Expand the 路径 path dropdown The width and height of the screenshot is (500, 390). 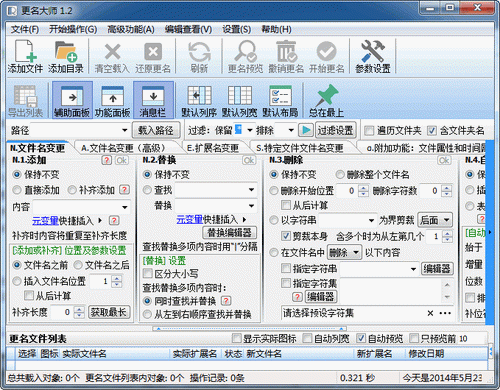coord(125,130)
